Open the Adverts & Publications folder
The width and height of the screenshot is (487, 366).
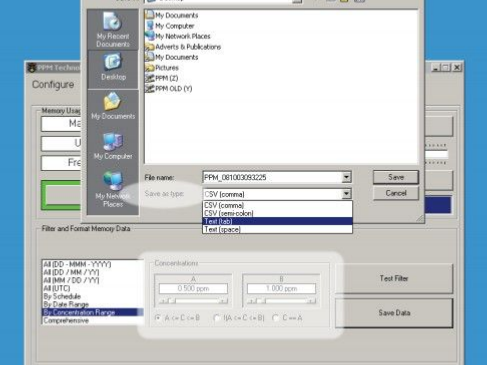(x=183, y=47)
